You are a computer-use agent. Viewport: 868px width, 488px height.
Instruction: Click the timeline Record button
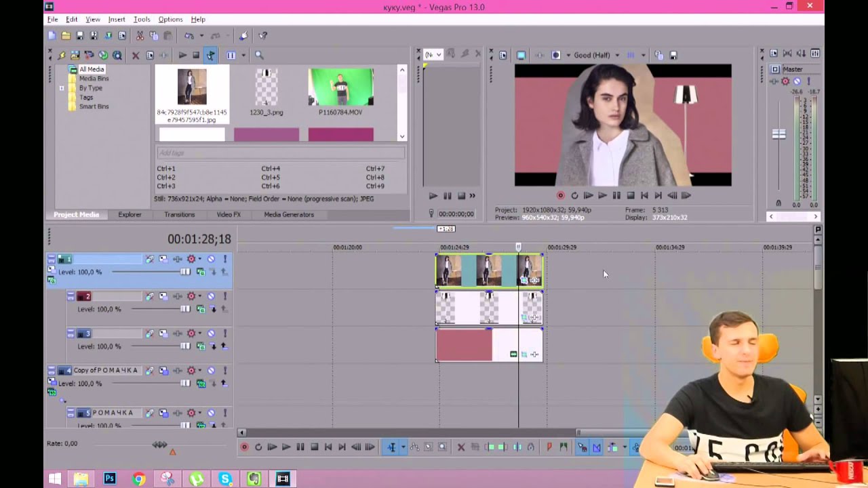click(x=244, y=447)
